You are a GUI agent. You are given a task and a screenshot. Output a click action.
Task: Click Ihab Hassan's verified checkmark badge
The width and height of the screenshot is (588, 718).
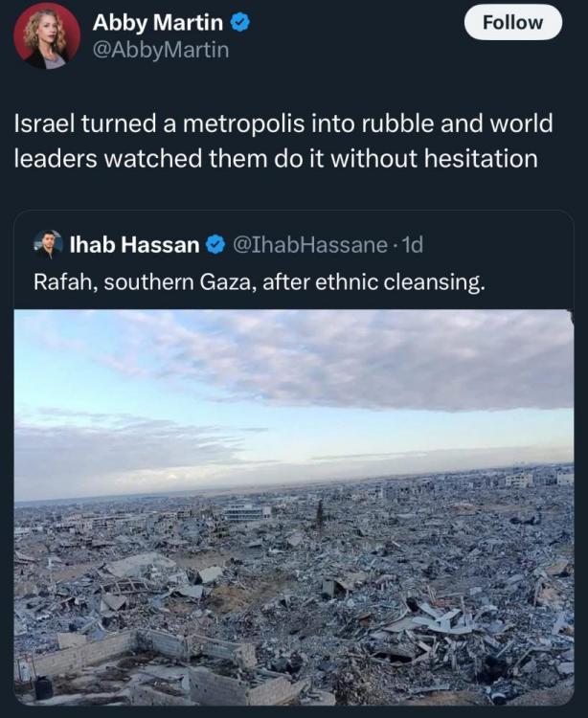(x=215, y=245)
